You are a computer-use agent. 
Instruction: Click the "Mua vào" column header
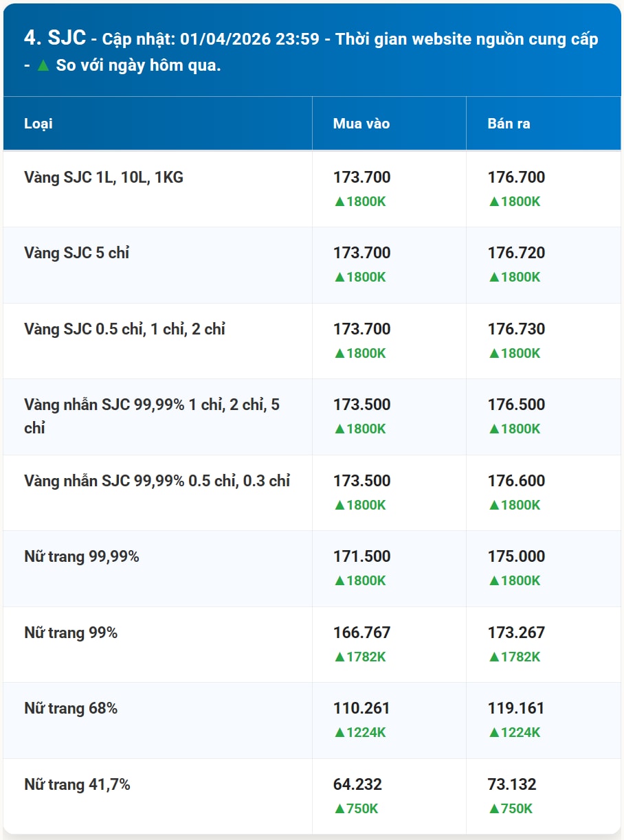tap(361, 124)
